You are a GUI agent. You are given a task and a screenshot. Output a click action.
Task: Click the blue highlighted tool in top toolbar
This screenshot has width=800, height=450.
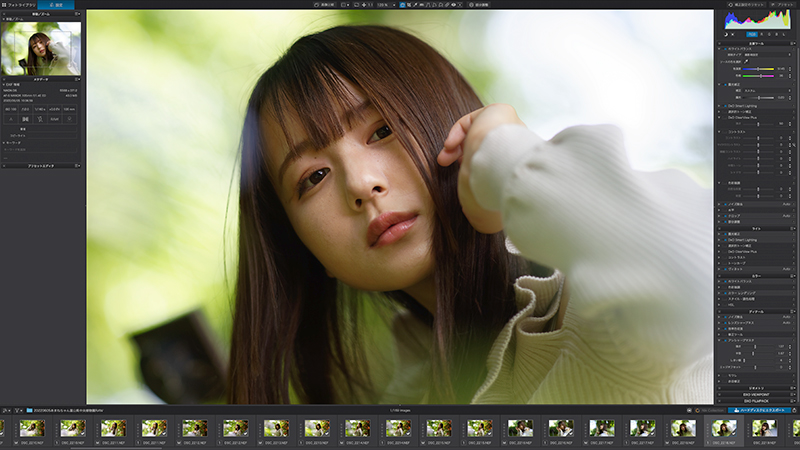click(402, 5)
